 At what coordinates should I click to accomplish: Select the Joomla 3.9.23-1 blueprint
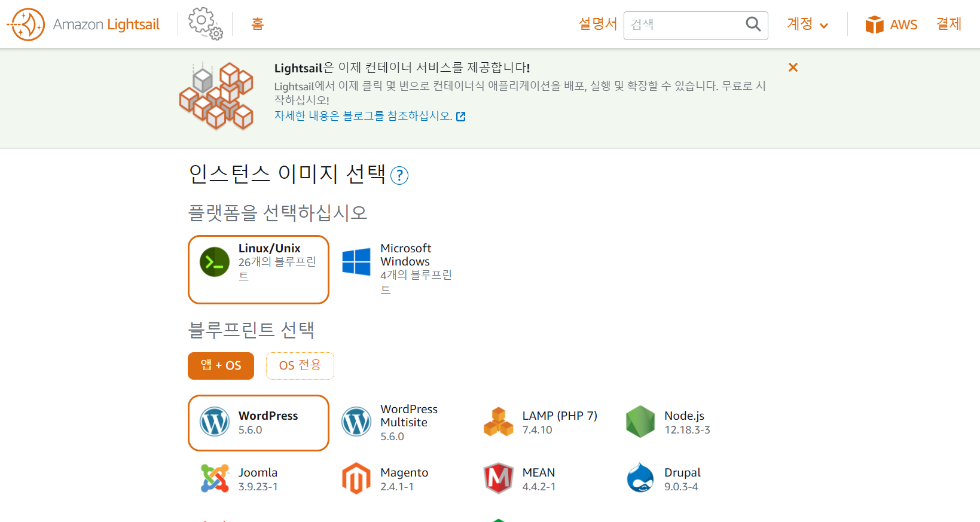[258, 480]
